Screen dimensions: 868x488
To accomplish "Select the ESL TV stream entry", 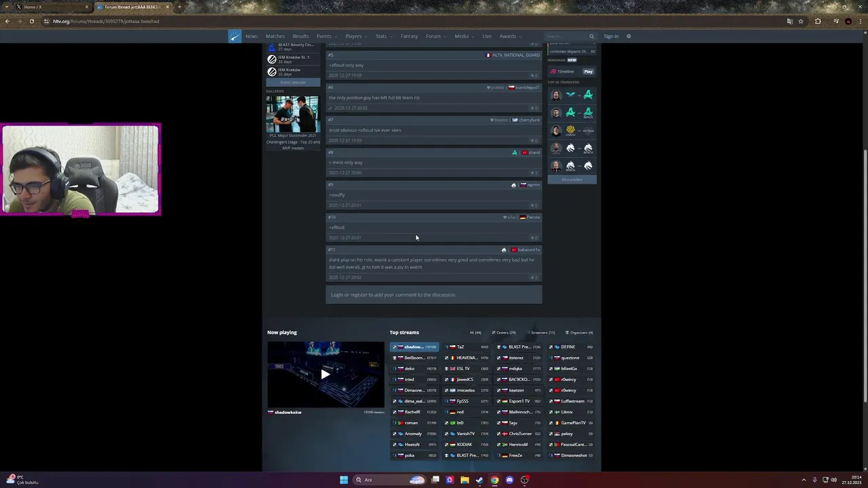I will 467,369.
